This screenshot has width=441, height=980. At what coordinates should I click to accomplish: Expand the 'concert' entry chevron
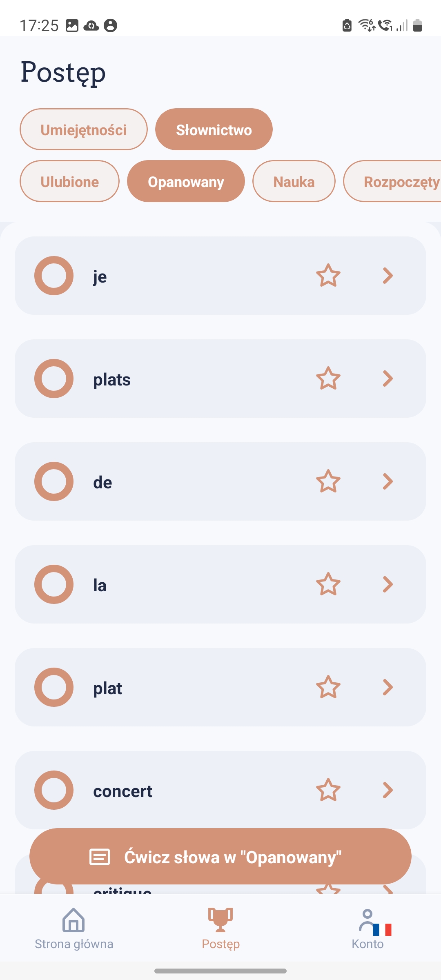[x=388, y=790]
